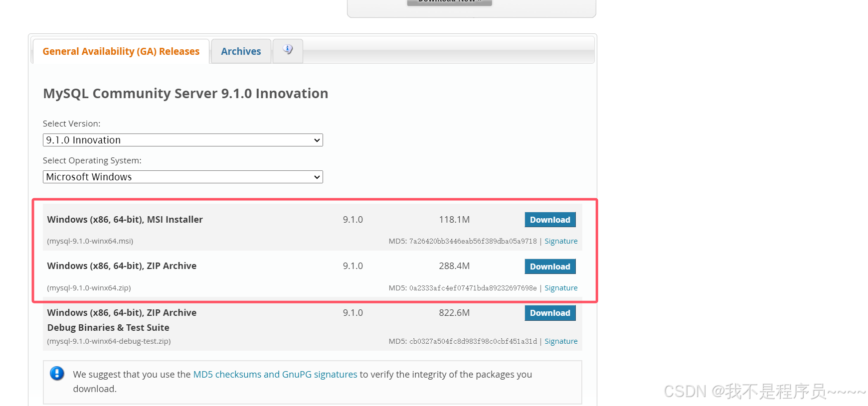Click the 822.6M file size
Screen dimensions: 868x406
454,313
